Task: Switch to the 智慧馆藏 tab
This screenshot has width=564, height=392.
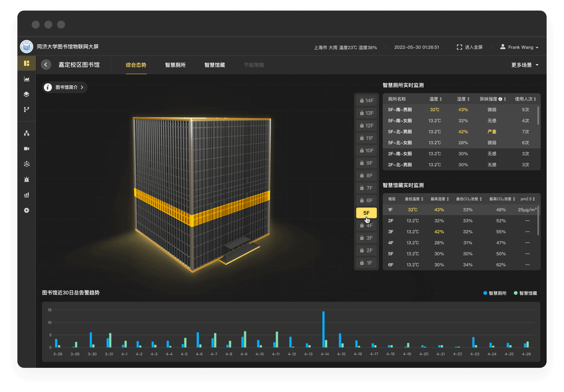Action: (215, 65)
